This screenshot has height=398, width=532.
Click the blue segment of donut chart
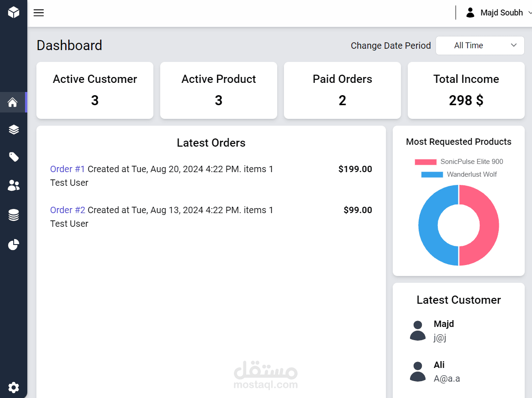tap(428, 225)
